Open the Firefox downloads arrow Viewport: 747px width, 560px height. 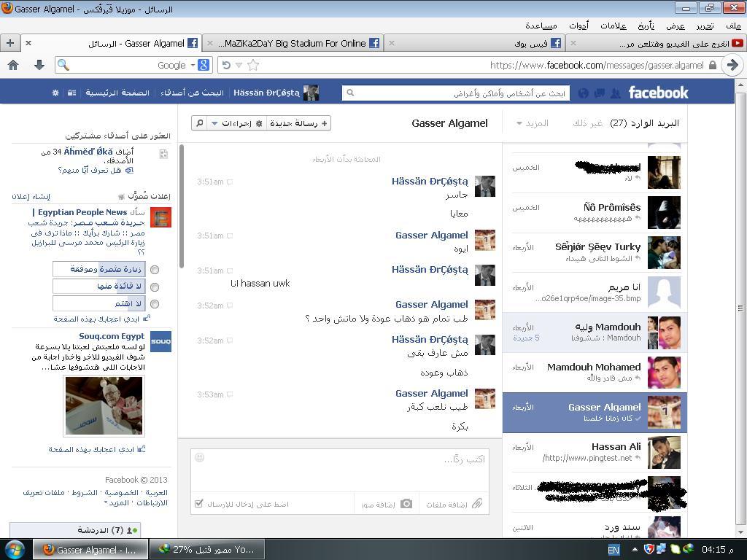[39, 65]
